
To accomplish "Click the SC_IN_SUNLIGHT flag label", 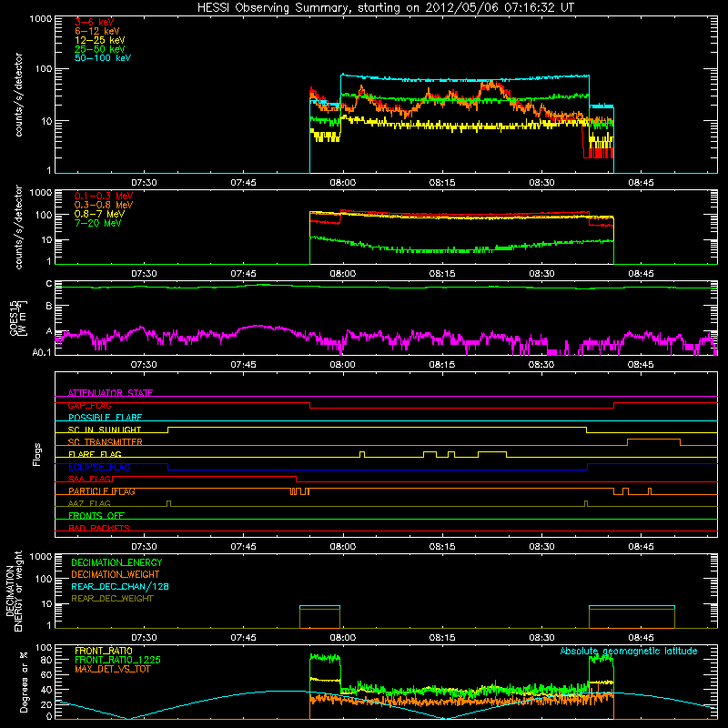I will point(105,430).
